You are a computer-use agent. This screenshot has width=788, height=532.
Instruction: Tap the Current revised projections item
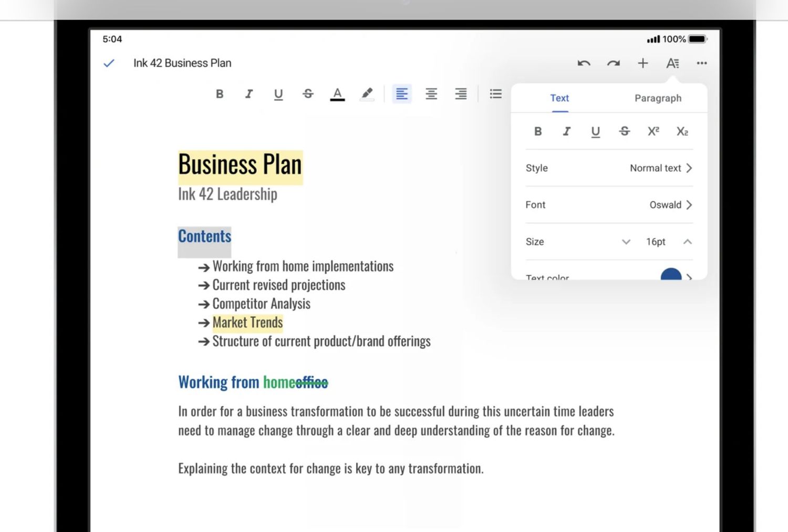click(x=279, y=285)
